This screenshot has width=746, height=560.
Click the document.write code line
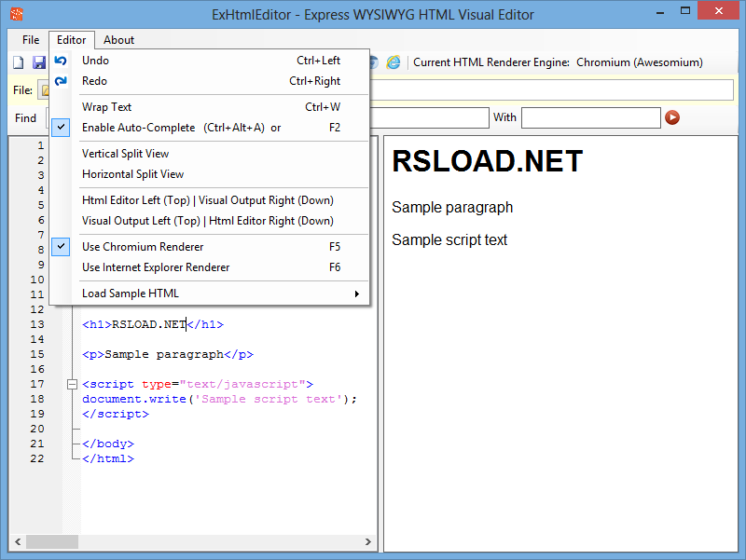pos(219,399)
